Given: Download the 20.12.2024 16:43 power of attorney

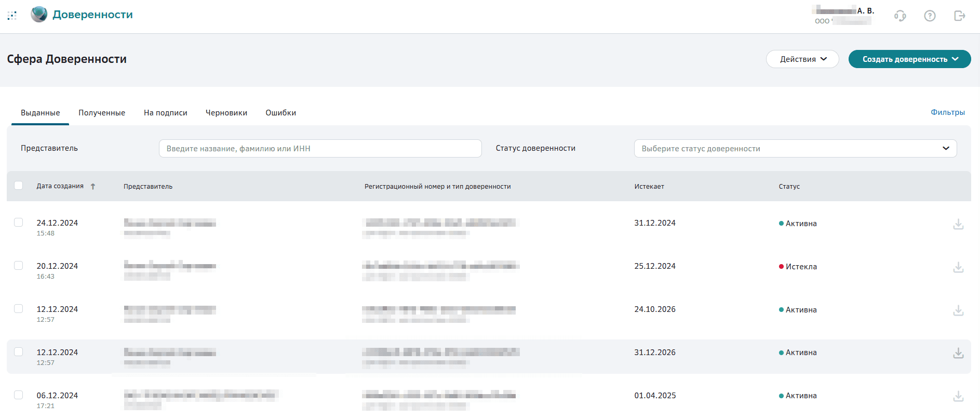Looking at the screenshot, I should click(958, 267).
